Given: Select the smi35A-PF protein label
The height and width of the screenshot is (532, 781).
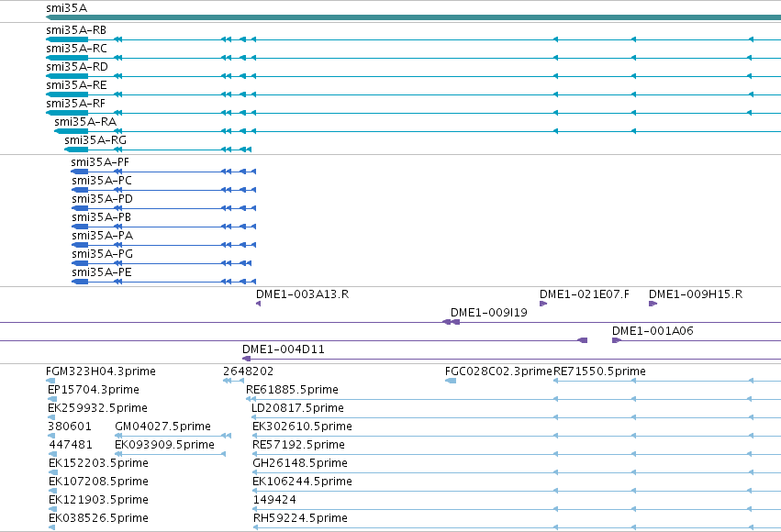Looking at the screenshot, I should 100,162.
